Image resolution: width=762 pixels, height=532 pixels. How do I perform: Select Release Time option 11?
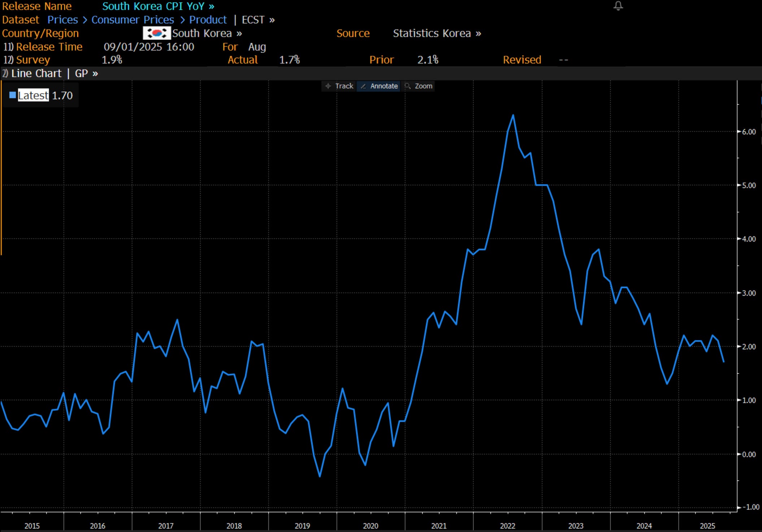43,47
